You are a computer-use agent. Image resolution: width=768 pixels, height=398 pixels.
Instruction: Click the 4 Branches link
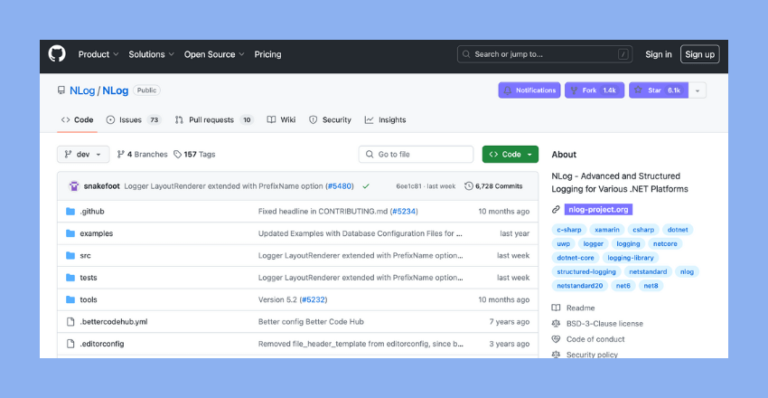pyautogui.click(x=142, y=154)
